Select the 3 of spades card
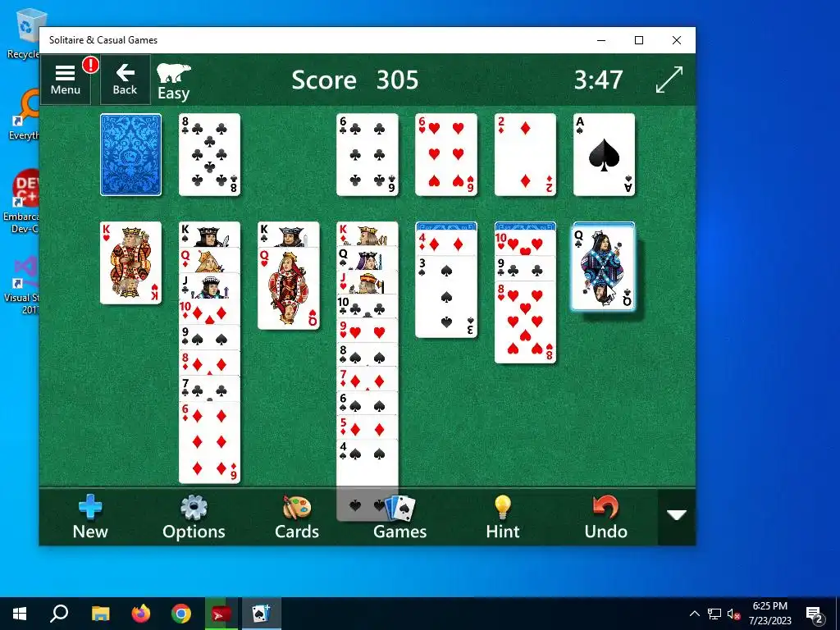This screenshot has height=630, width=840. [x=446, y=297]
